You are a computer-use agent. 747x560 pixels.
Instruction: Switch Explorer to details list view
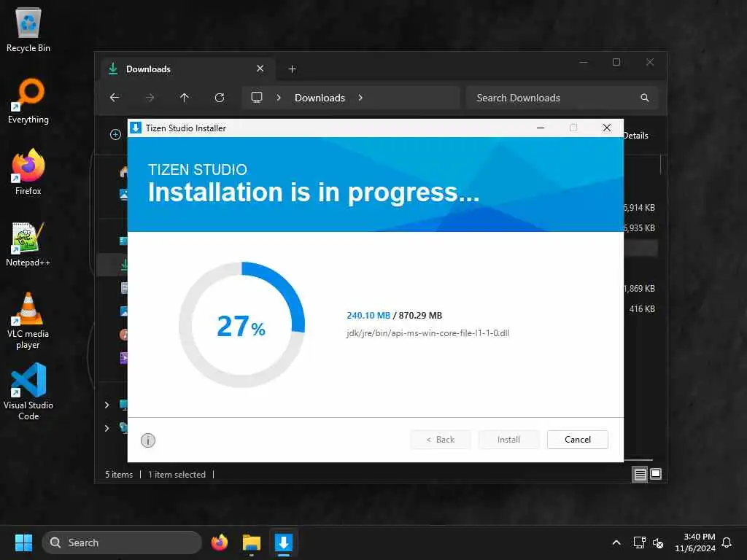pos(640,474)
